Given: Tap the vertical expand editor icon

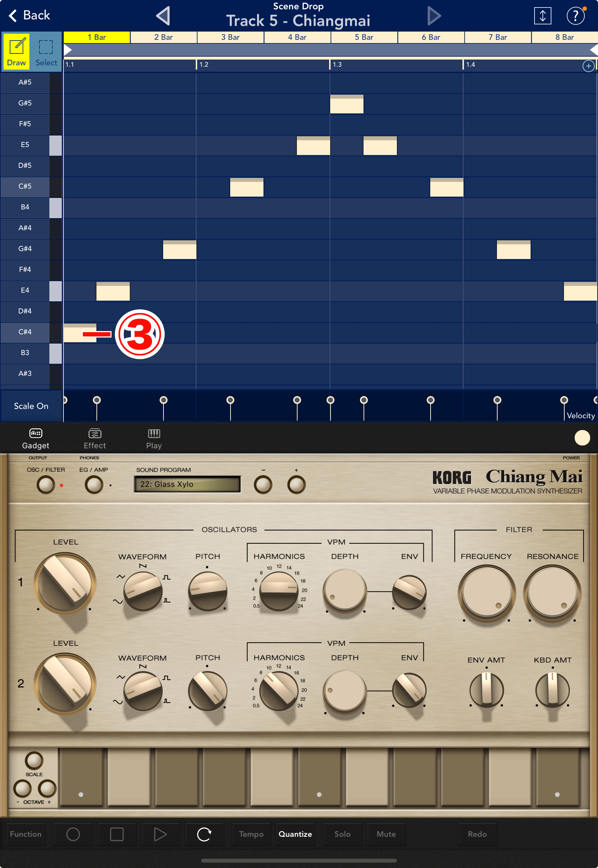Looking at the screenshot, I should pos(542,16).
